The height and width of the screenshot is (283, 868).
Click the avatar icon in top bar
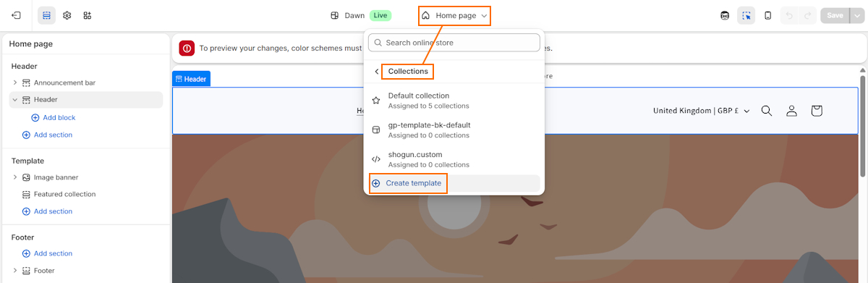[x=725, y=15]
